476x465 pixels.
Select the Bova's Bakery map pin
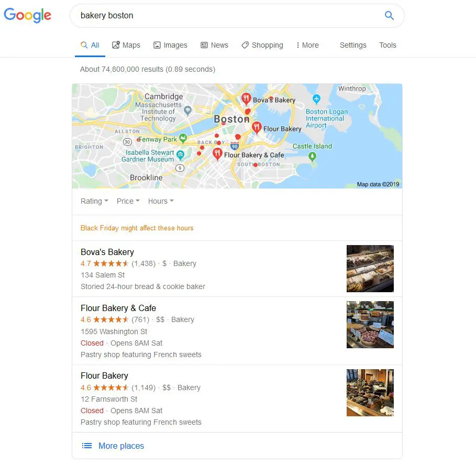click(246, 99)
